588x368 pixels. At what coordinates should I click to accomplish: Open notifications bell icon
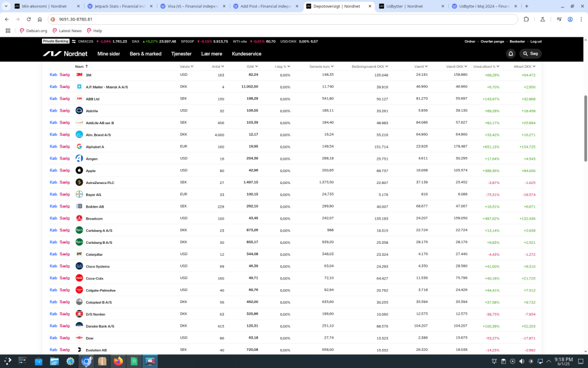tap(510, 53)
